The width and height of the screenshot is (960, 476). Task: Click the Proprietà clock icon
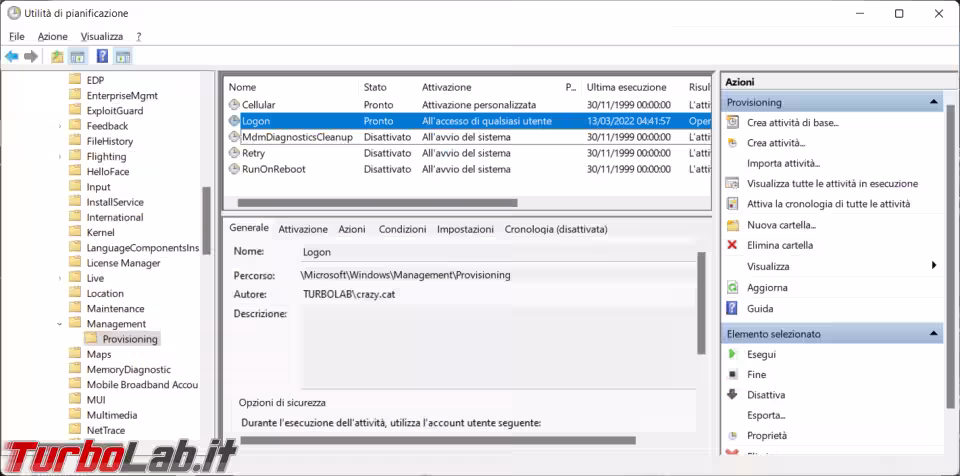pos(732,436)
